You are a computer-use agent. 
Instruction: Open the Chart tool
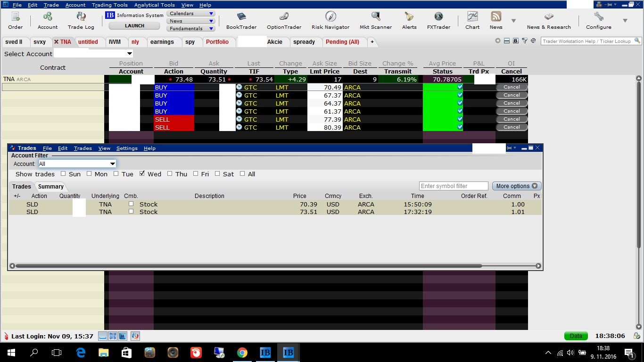click(x=472, y=20)
